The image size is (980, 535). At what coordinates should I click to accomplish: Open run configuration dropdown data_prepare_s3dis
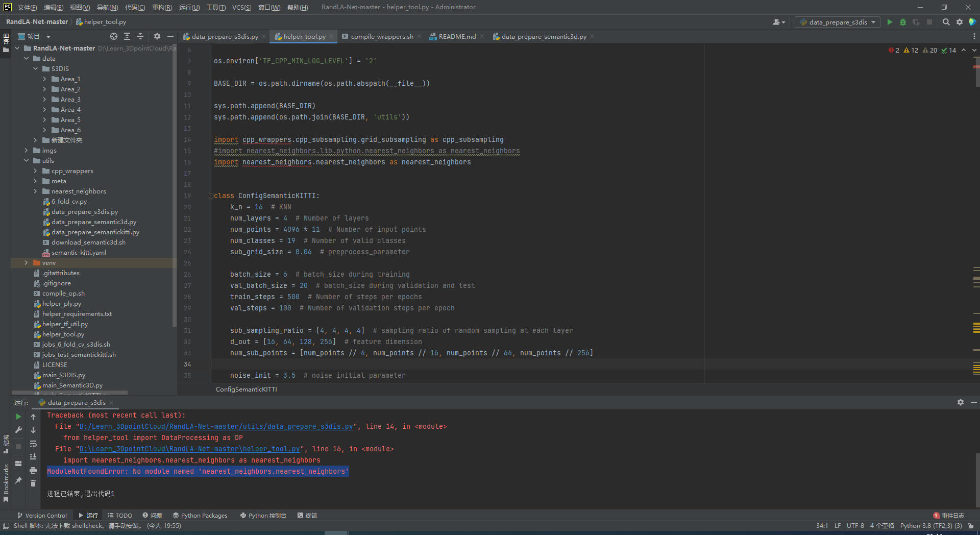[837, 22]
